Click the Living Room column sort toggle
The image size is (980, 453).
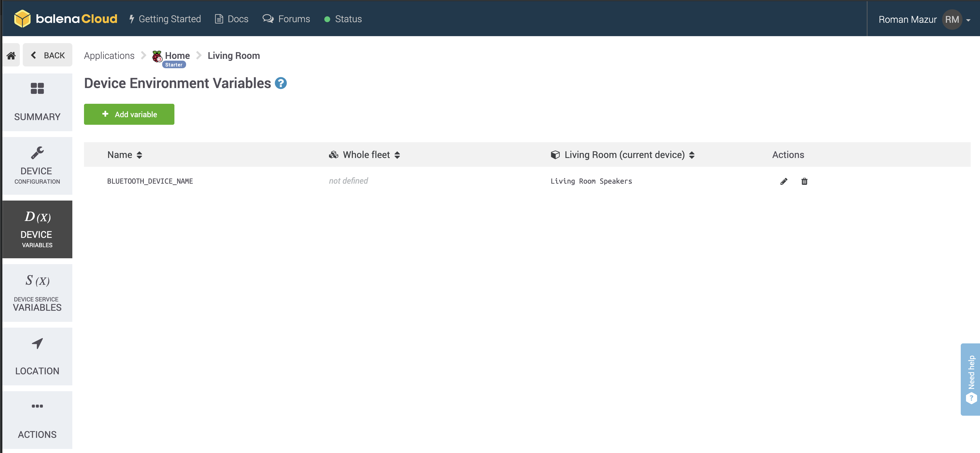pos(692,154)
